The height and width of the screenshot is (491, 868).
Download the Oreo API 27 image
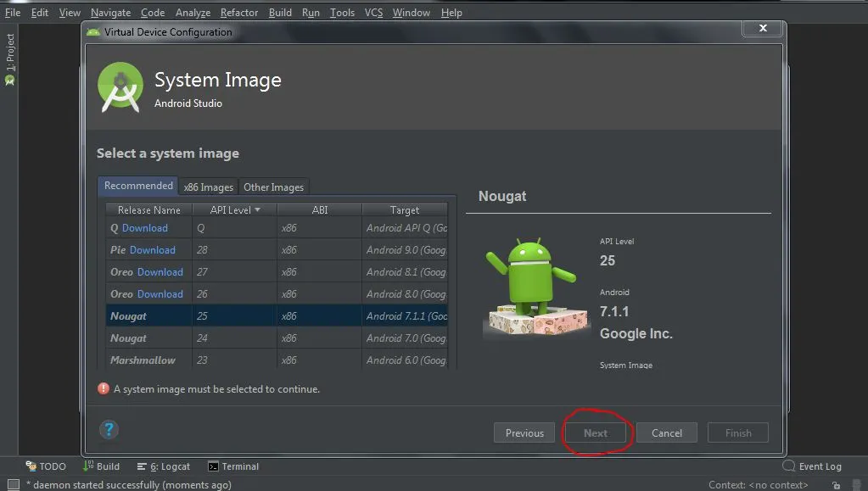pyautogui.click(x=160, y=272)
